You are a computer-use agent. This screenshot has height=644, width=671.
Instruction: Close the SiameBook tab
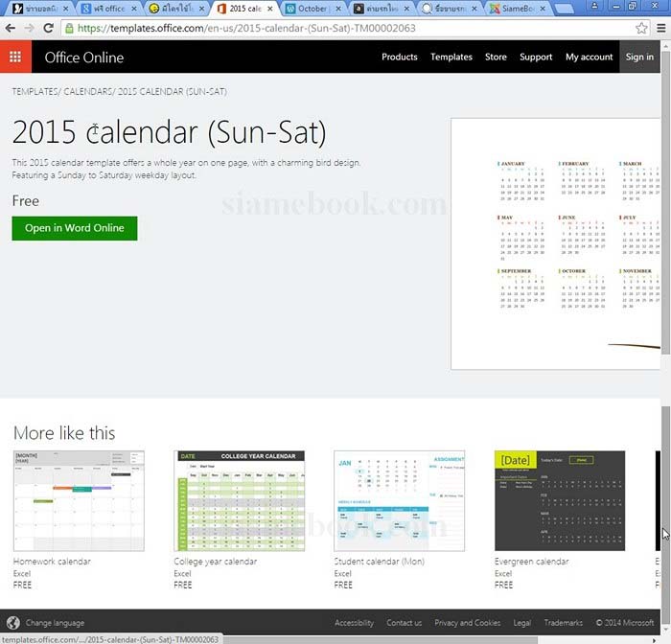(543, 9)
